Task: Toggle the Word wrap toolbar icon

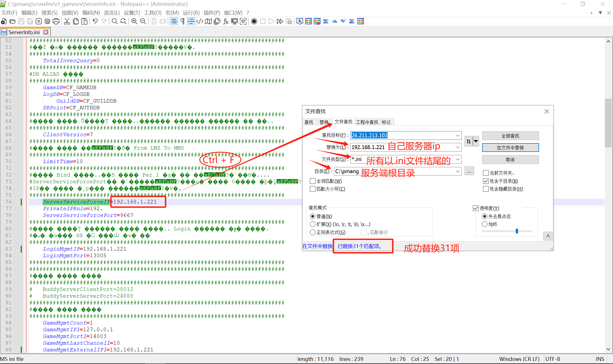Action: pyautogui.click(x=174, y=21)
